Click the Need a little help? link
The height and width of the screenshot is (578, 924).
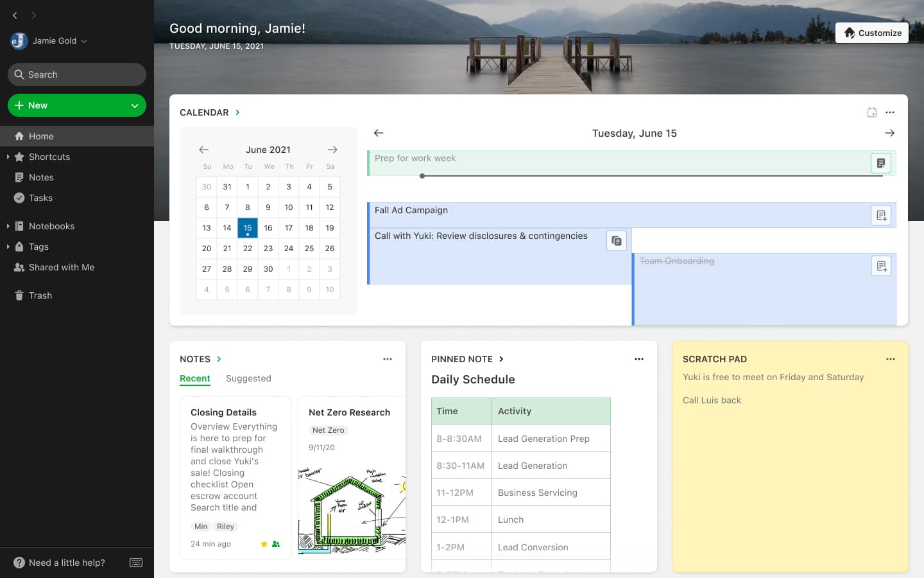[x=65, y=563]
